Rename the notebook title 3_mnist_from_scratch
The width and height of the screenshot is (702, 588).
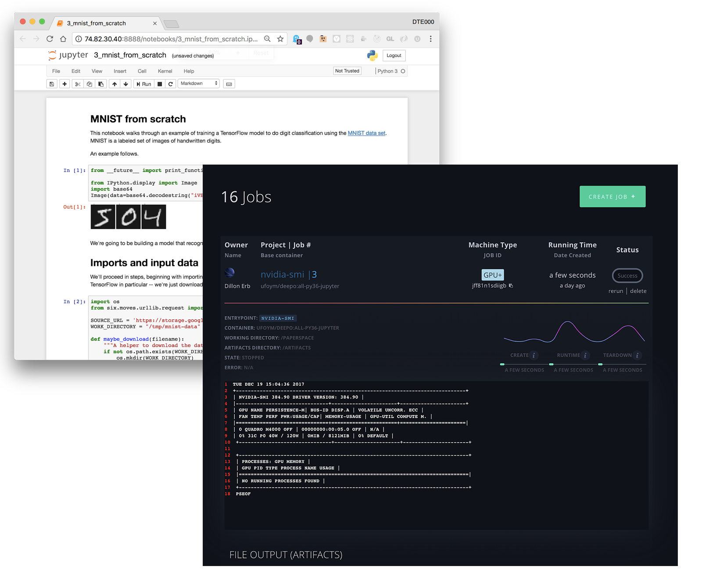(130, 55)
